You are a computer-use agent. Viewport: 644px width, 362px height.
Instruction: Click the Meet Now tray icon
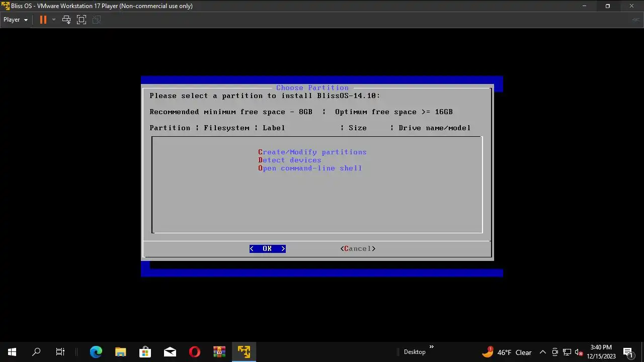[x=555, y=352]
